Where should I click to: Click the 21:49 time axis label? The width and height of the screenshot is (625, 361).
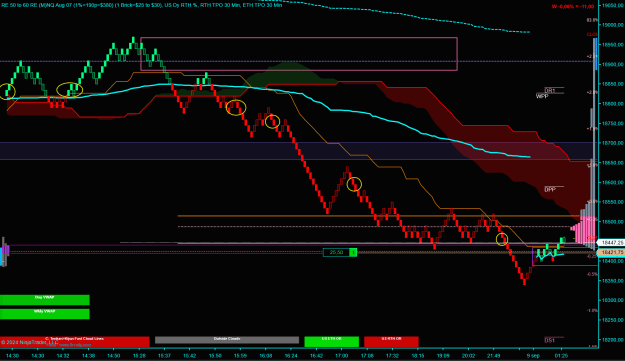click(x=493, y=355)
